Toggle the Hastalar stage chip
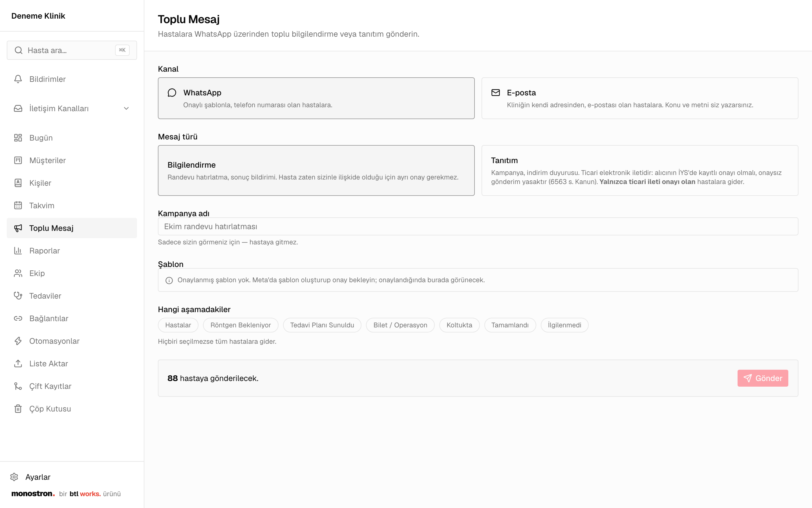This screenshot has width=812, height=508. point(178,325)
